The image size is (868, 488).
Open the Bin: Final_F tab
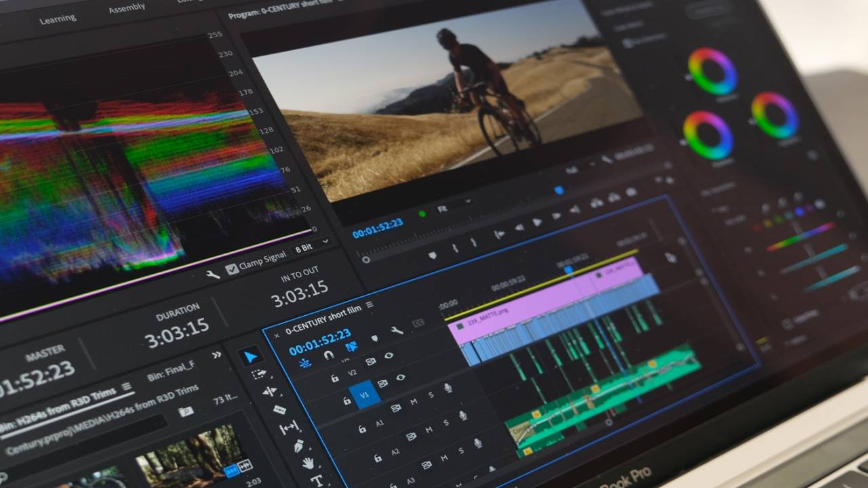[171, 372]
